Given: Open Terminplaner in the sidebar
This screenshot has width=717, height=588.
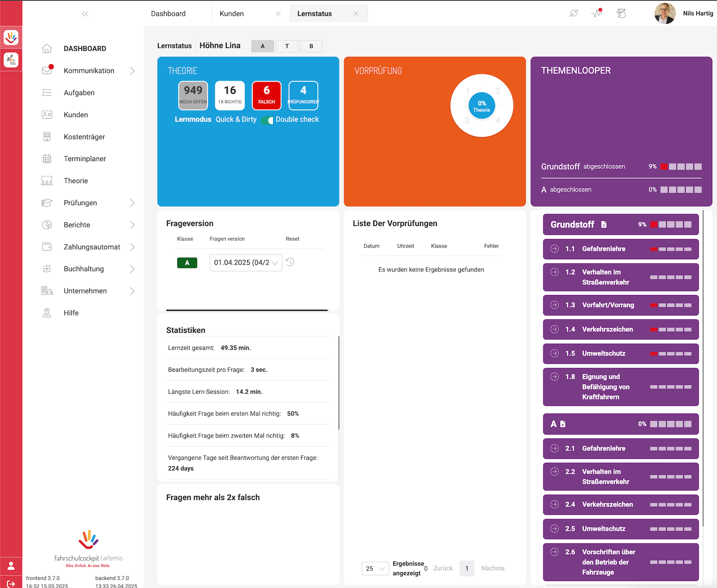Looking at the screenshot, I should coord(85,159).
